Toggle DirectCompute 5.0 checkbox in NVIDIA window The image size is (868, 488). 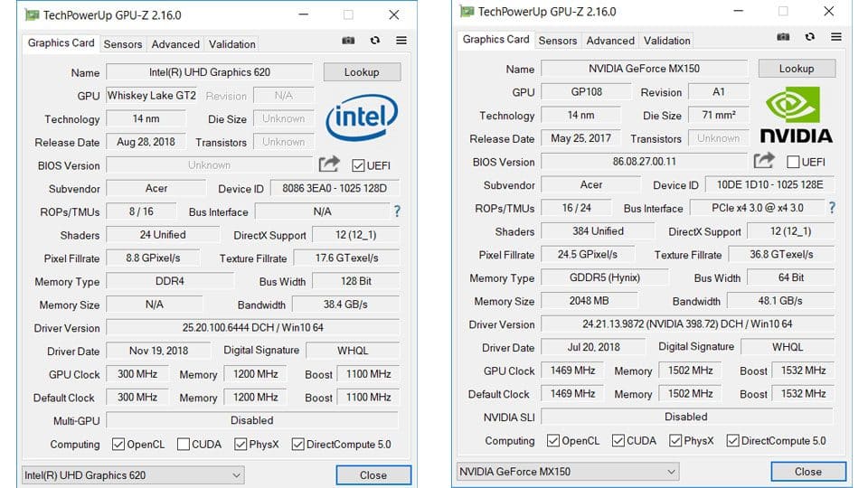pyautogui.click(x=733, y=441)
